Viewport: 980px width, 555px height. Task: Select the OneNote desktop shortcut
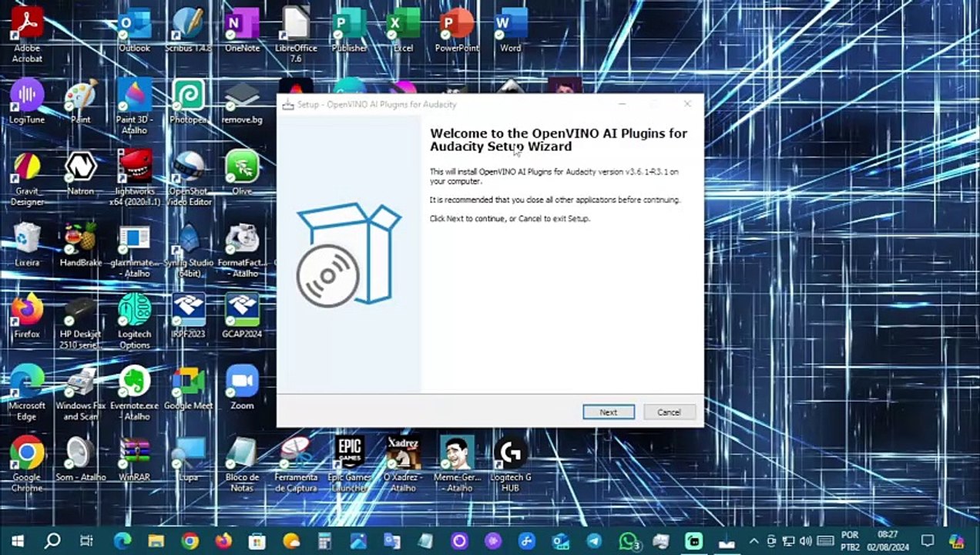pyautogui.click(x=242, y=31)
